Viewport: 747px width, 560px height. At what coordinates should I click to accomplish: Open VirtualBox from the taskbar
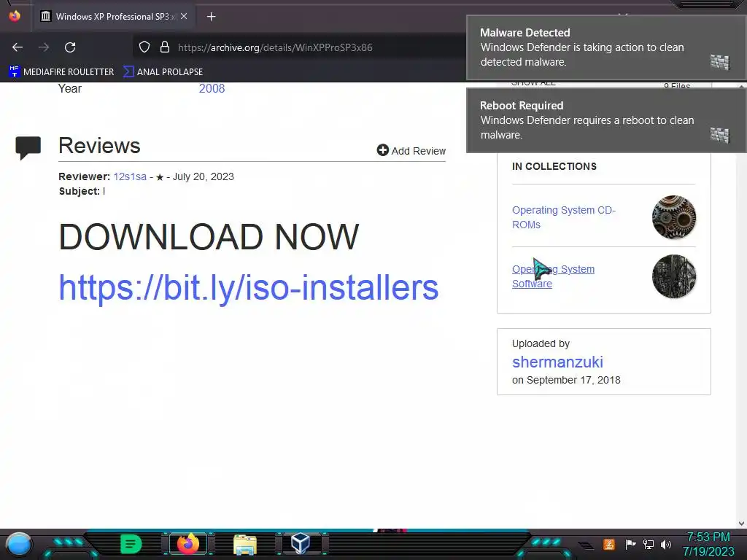coord(301,543)
